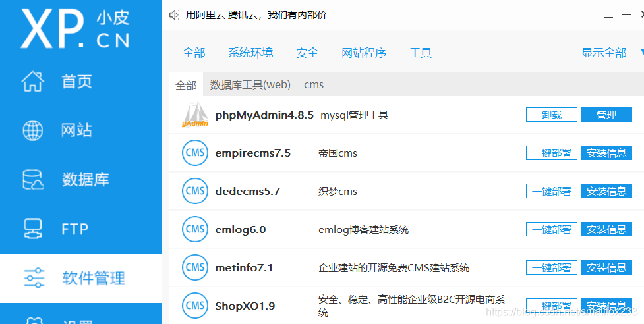Open the 显示全部 dropdown
The width and height of the screenshot is (644, 324).
click(604, 53)
